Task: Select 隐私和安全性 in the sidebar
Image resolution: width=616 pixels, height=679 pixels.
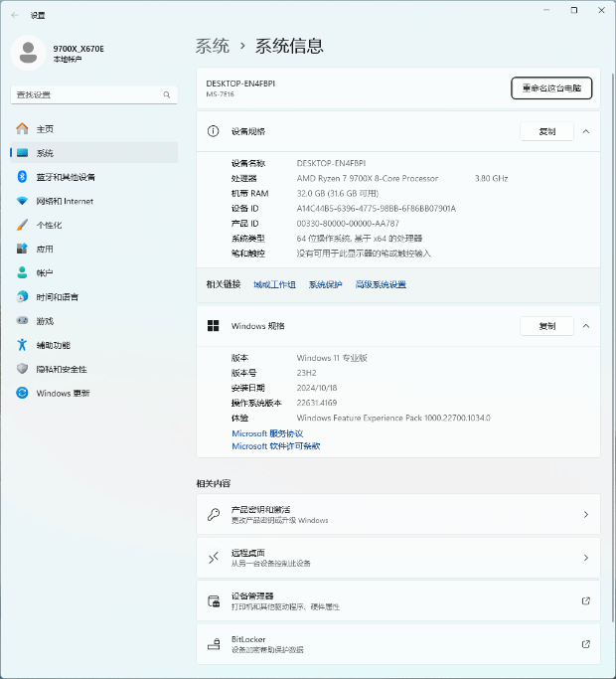Action: (x=94, y=369)
